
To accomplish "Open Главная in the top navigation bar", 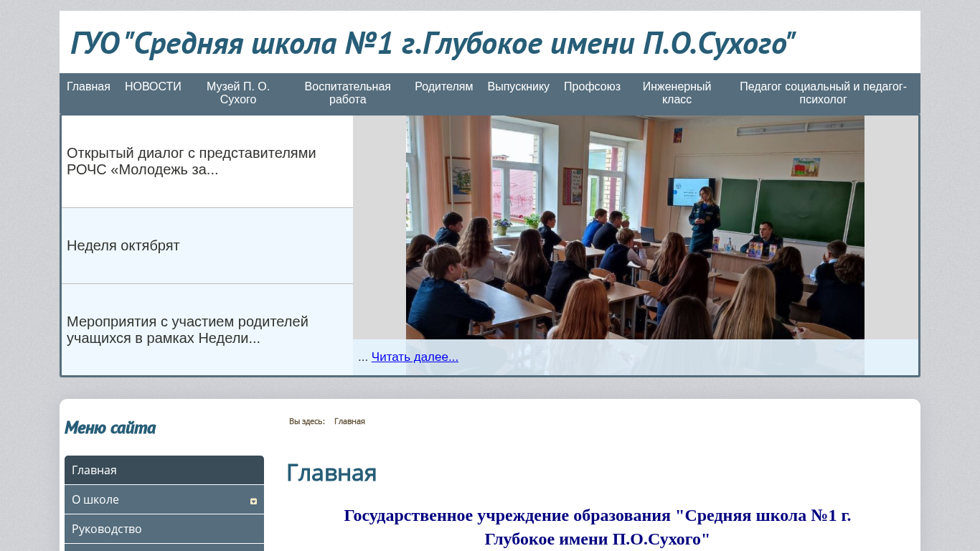I will (88, 87).
